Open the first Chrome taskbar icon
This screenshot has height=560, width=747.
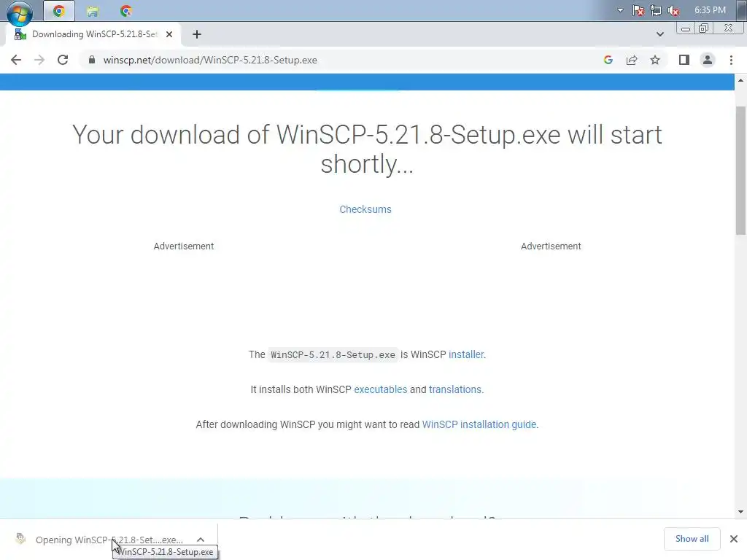point(59,11)
